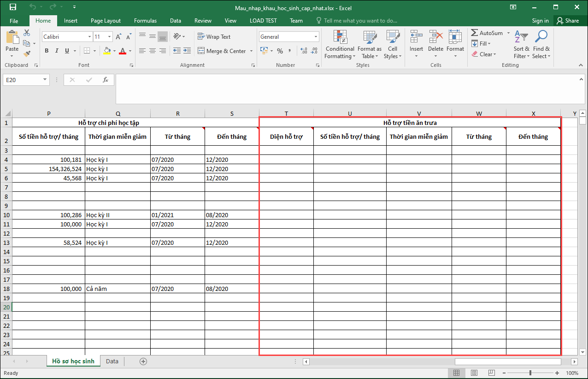This screenshot has width=588, height=379.
Task: Click the zoom slider at bottom right
Action: click(530, 373)
